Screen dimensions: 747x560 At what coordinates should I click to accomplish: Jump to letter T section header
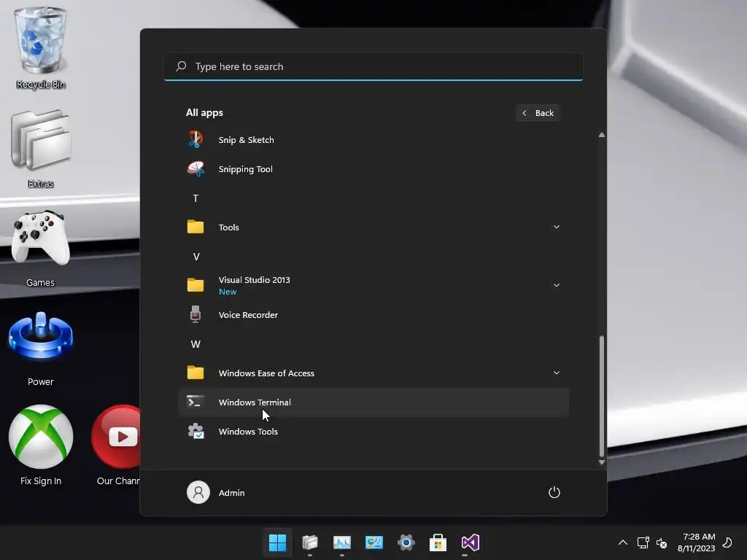point(196,198)
